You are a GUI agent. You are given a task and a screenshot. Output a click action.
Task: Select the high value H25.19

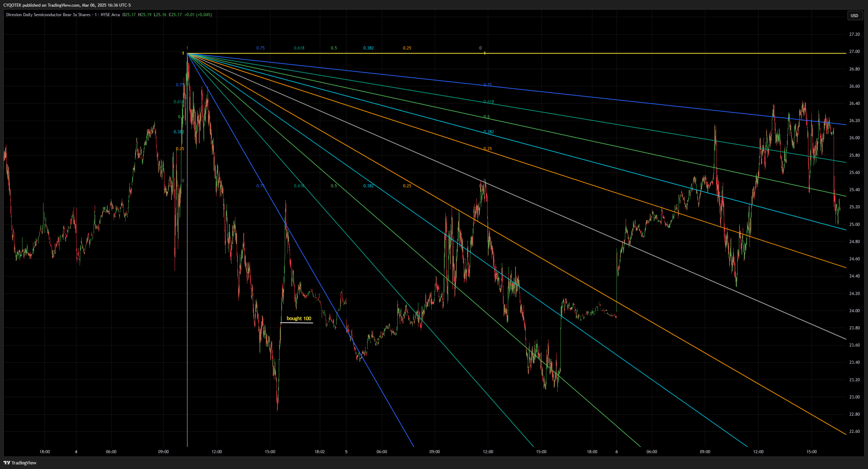pos(145,15)
